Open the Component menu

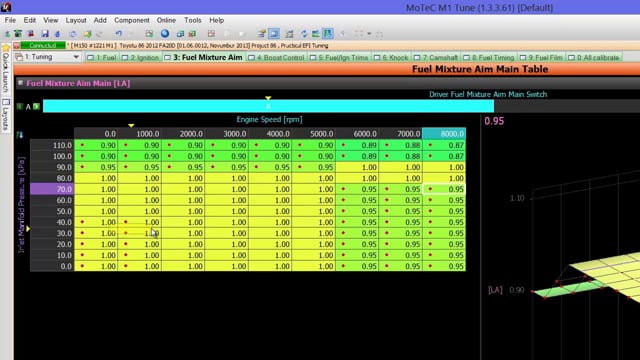tap(131, 20)
